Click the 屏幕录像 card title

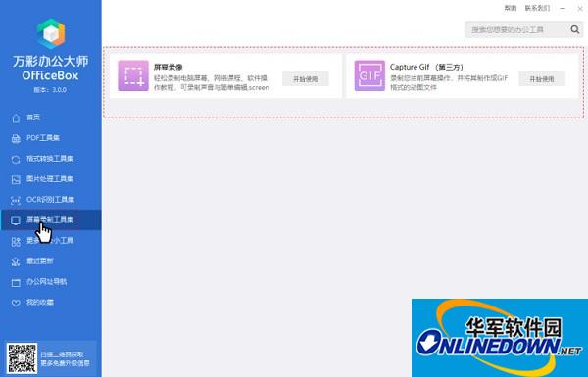(x=168, y=67)
